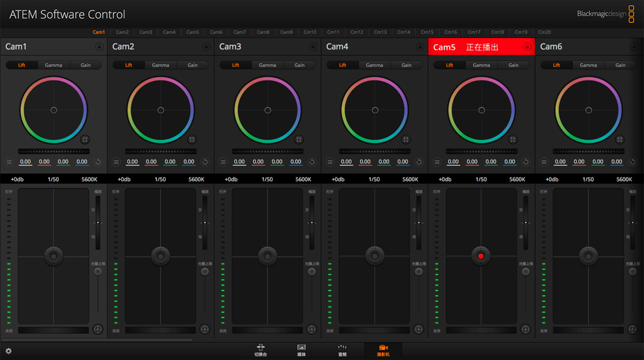Reset Cam1 color values with reset icon
This screenshot has height=360, width=644.
pos(98,162)
